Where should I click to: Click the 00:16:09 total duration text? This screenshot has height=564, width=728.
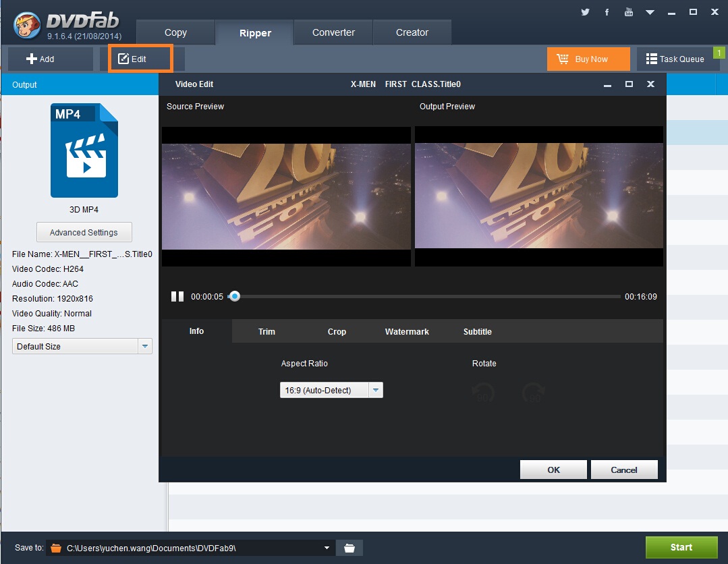tap(641, 297)
